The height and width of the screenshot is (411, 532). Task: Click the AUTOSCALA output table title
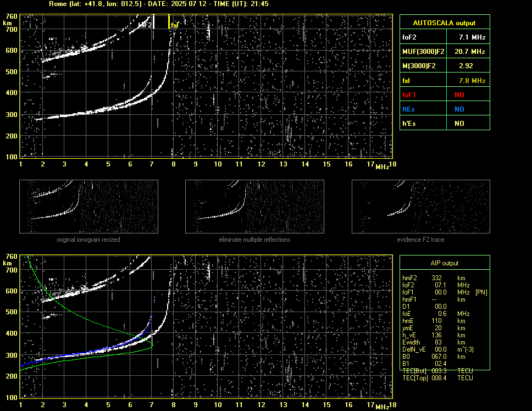tap(444, 23)
